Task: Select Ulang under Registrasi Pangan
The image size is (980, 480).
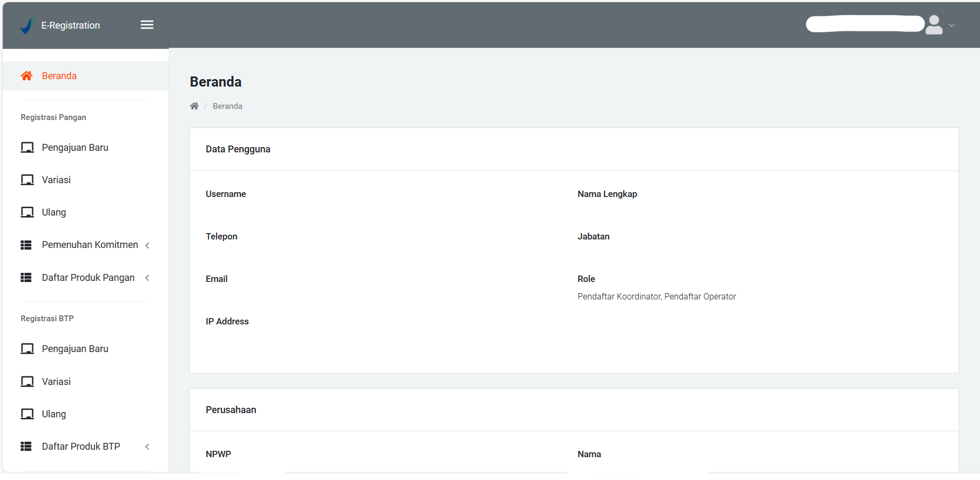Action: (x=54, y=212)
